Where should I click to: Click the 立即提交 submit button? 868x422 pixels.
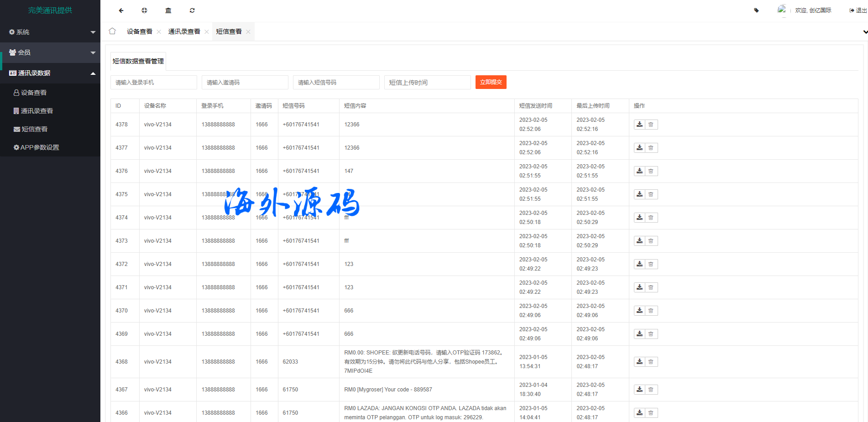(491, 82)
